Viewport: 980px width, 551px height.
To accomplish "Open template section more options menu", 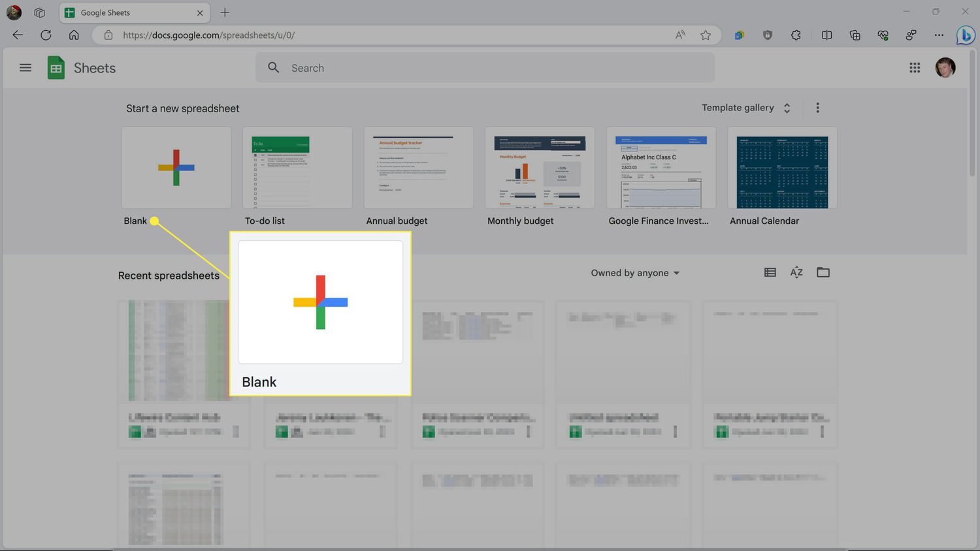I will point(817,108).
